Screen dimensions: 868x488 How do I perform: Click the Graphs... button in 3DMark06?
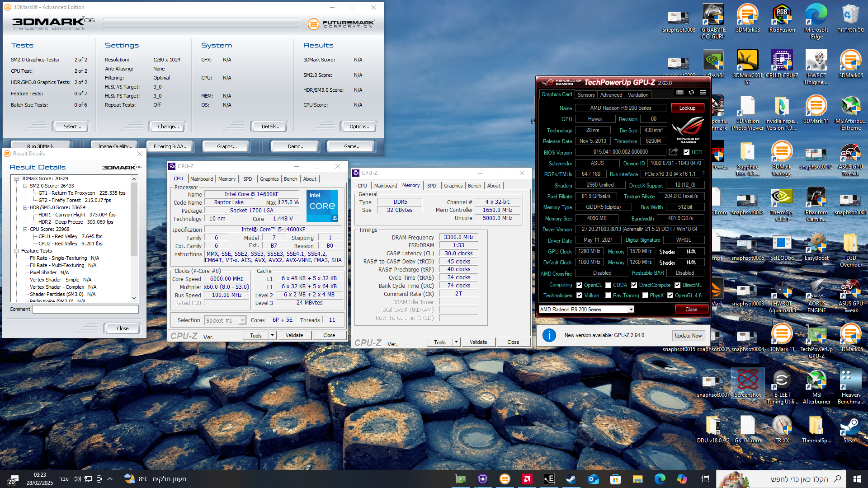coord(226,146)
